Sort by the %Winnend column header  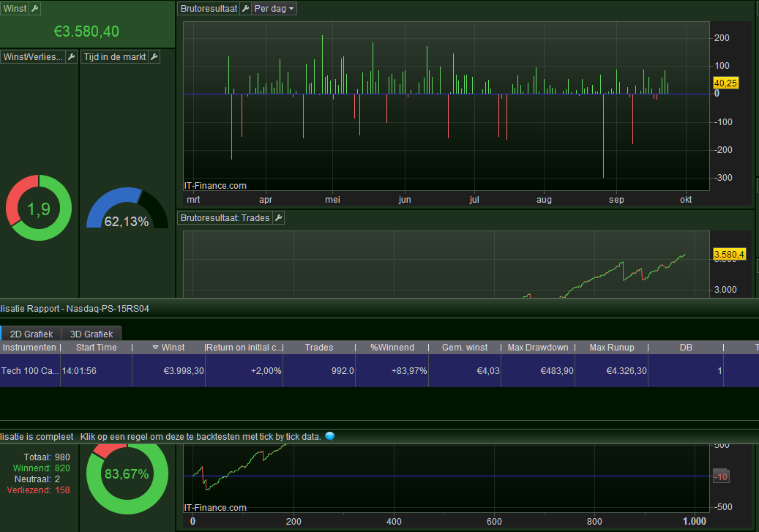(392, 348)
